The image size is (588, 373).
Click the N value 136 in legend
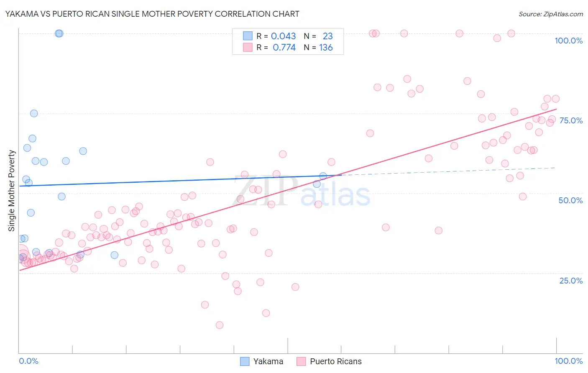click(326, 47)
